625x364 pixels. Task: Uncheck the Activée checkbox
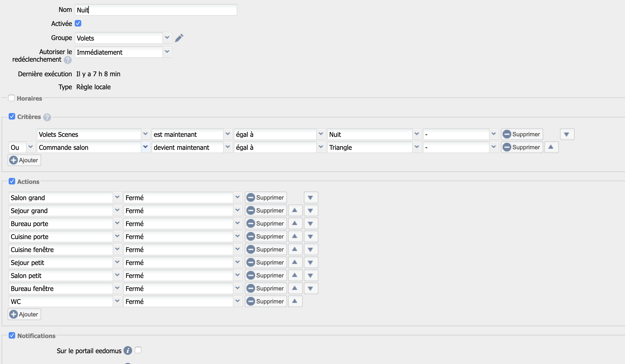coord(78,24)
